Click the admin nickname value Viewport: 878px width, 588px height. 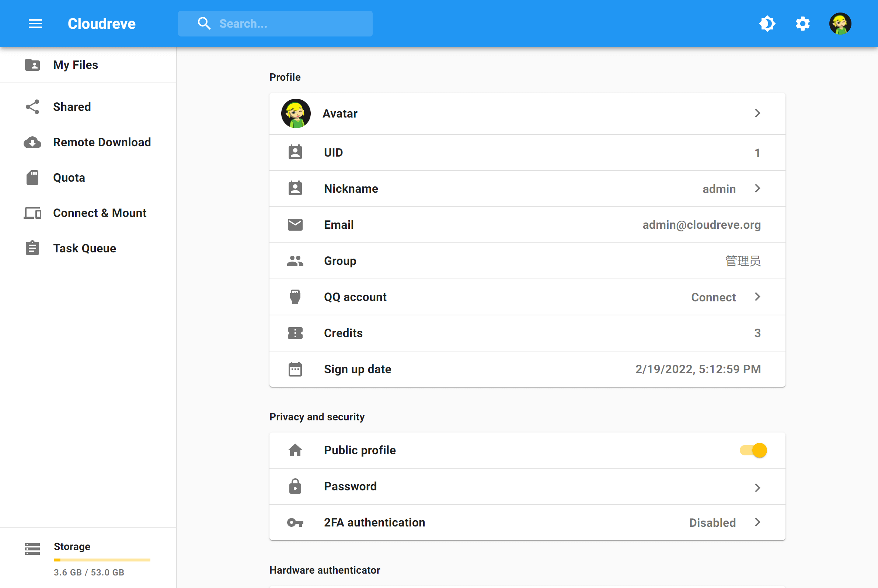[x=719, y=189]
